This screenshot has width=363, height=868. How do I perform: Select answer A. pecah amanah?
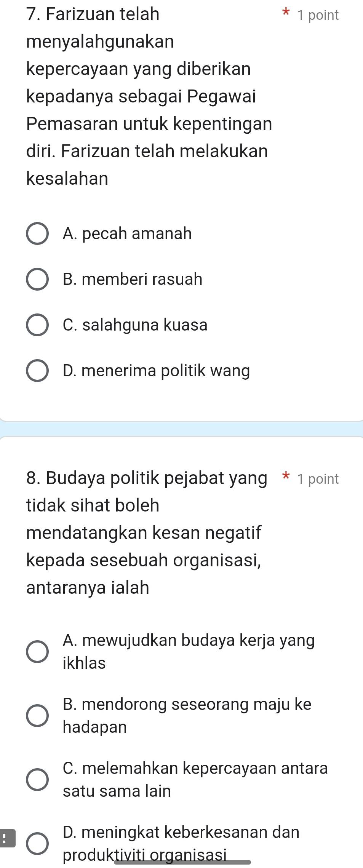[x=37, y=234]
